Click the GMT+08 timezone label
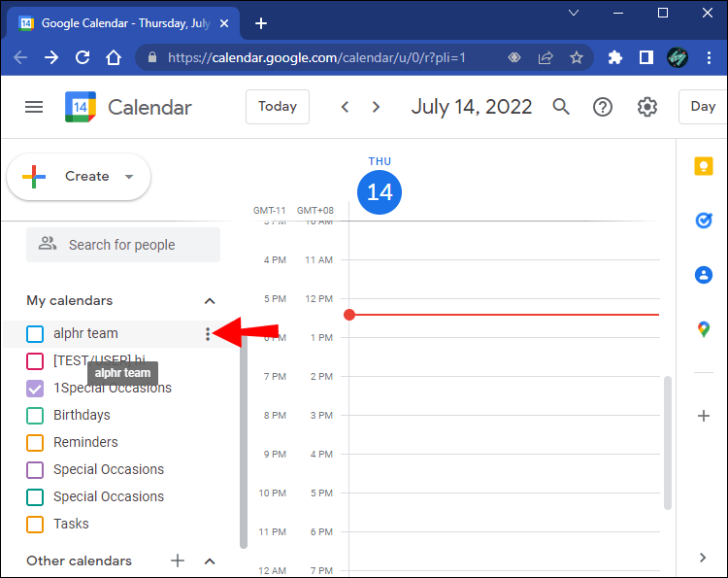Viewport: 728px width, 578px height. [x=315, y=211]
